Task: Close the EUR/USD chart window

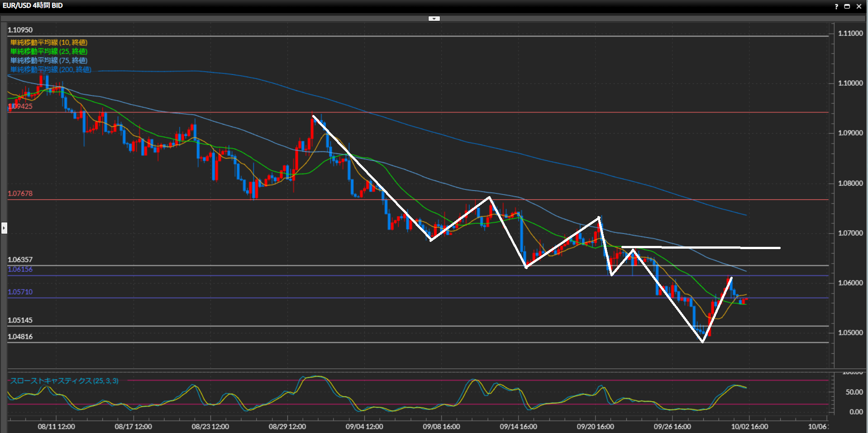Action: (x=858, y=6)
